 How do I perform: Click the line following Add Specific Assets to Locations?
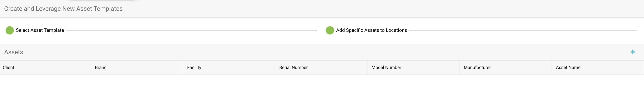[x=523, y=30]
